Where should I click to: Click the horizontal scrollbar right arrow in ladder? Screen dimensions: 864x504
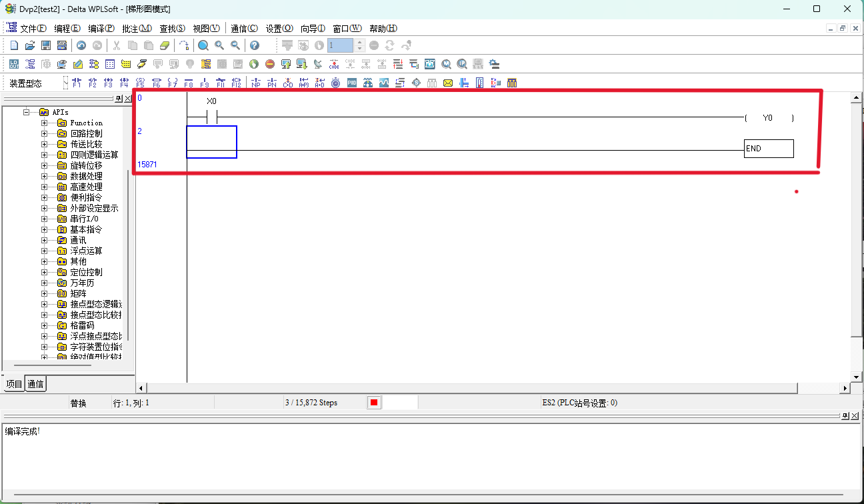pos(845,388)
